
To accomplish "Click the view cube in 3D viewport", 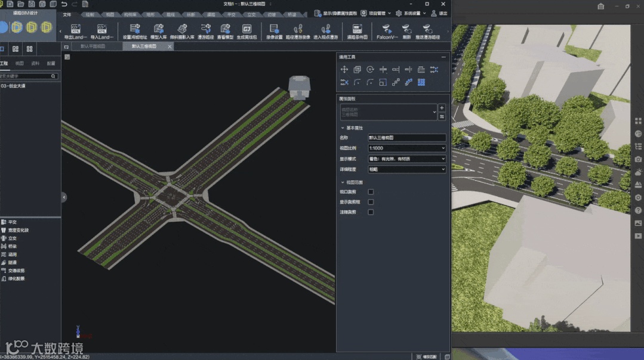I will pyautogui.click(x=300, y=86).
